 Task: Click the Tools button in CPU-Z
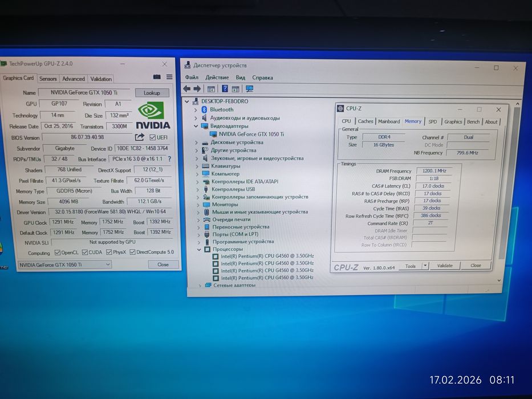click(411, 266)
